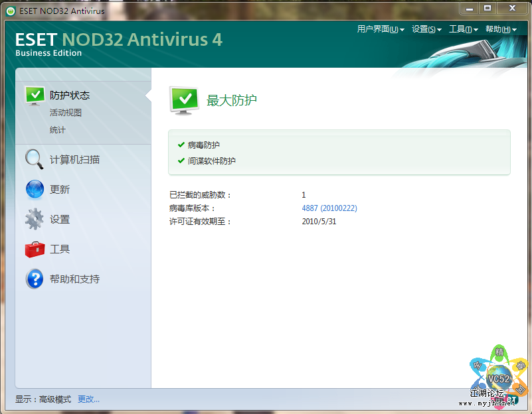Screen dimensions: 532x414
Task: Click the license expiry date 2010/5/31
Action: [319, 222]
